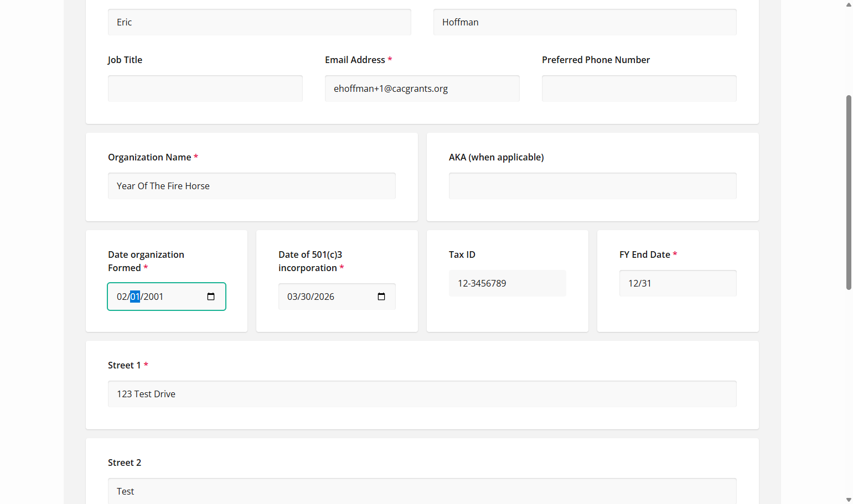Edit the Email Address field
The image size is (853, 504).
422,89
